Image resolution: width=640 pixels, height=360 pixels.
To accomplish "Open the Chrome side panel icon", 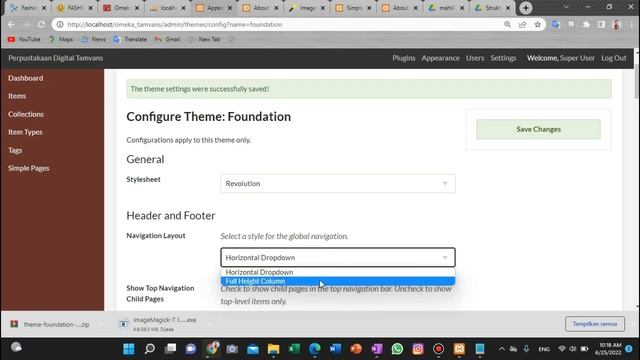I will (x=601, y=24).
